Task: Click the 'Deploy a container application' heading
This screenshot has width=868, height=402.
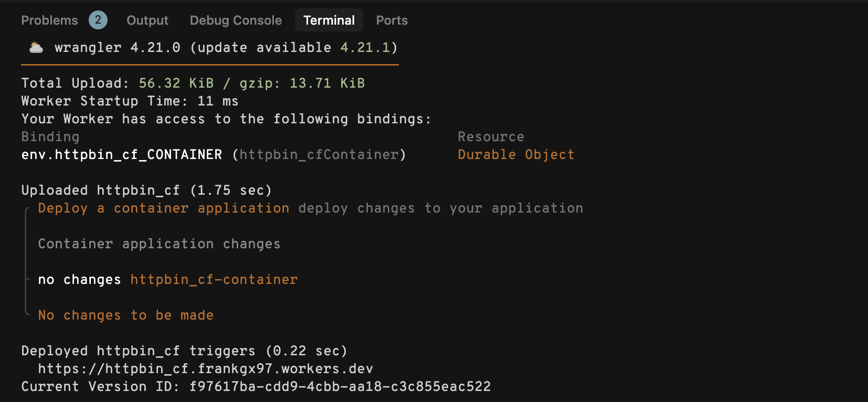Action: pyautogui.click(x=164, y=208)
